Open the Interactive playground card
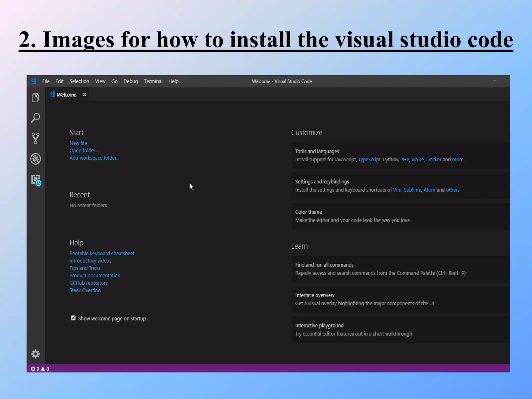The height and width of the screenshot is (399, 532). click(401, 330)
